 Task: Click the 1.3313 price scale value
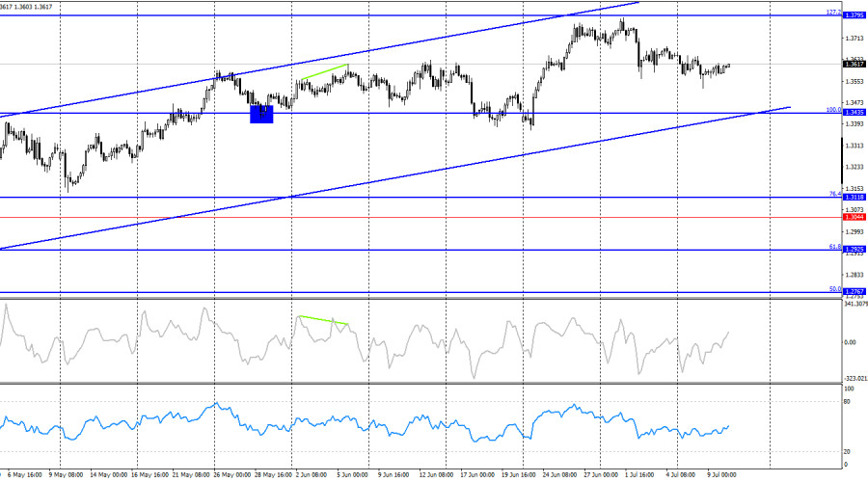coord(854,146)
